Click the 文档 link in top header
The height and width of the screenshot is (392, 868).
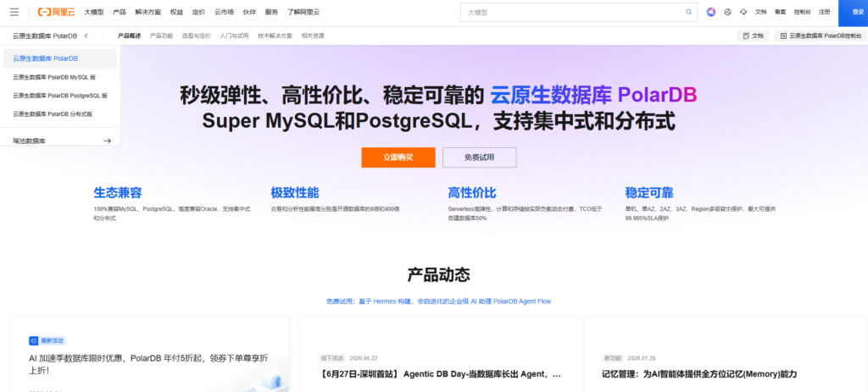[760, 12]
